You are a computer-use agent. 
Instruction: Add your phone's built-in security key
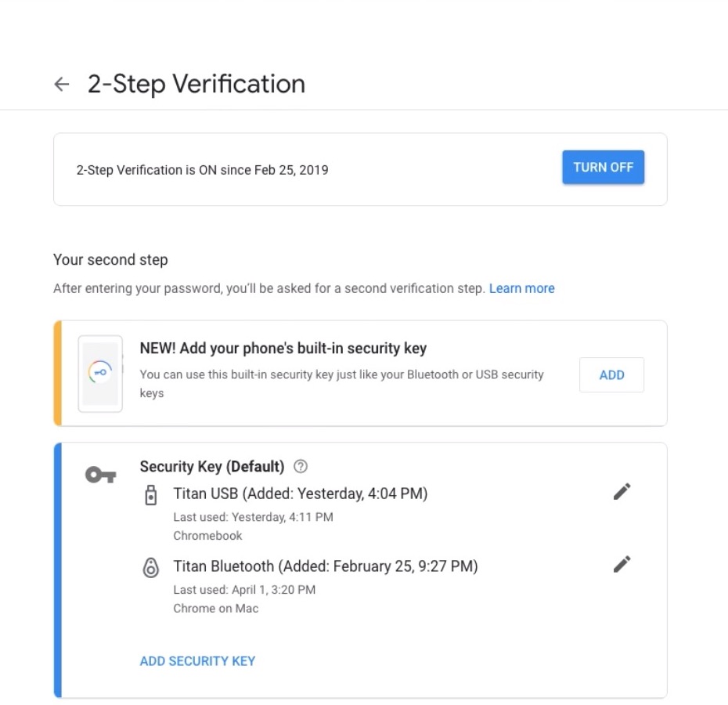click(x=611, y=374)
